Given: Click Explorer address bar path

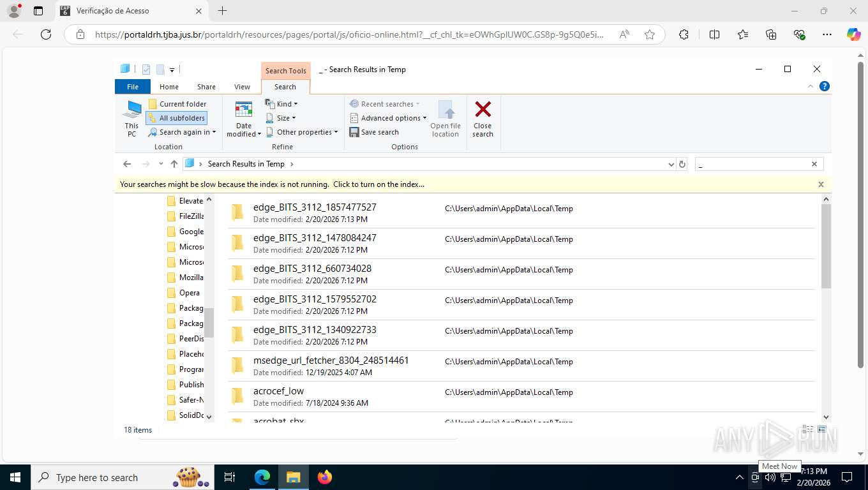Looking at the screenshot, I should pos(429,164).
